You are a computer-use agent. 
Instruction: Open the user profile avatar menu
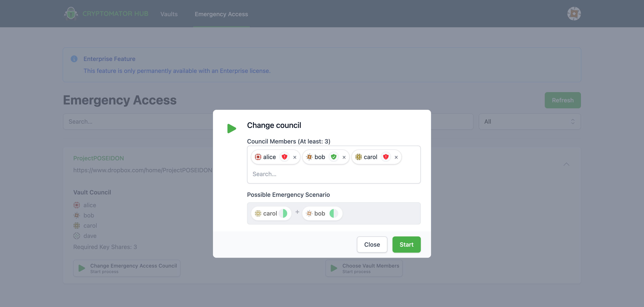point(574,13)
